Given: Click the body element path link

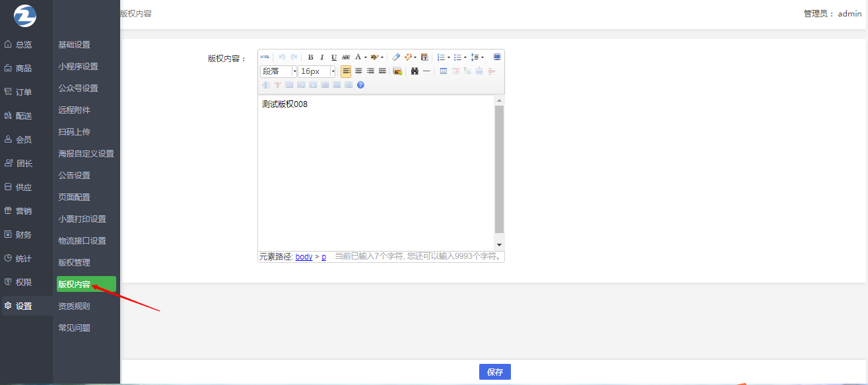Looking at the screenshot, I should pos(304,257).
